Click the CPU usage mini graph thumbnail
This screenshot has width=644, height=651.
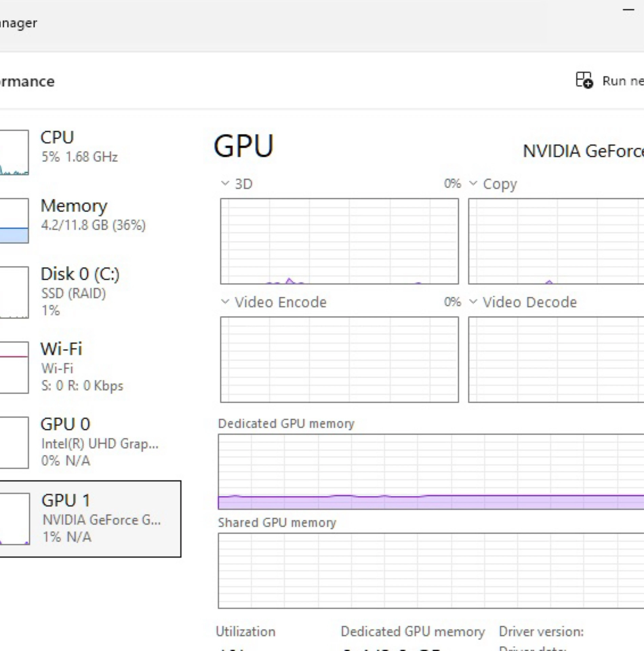pos(14,152)
